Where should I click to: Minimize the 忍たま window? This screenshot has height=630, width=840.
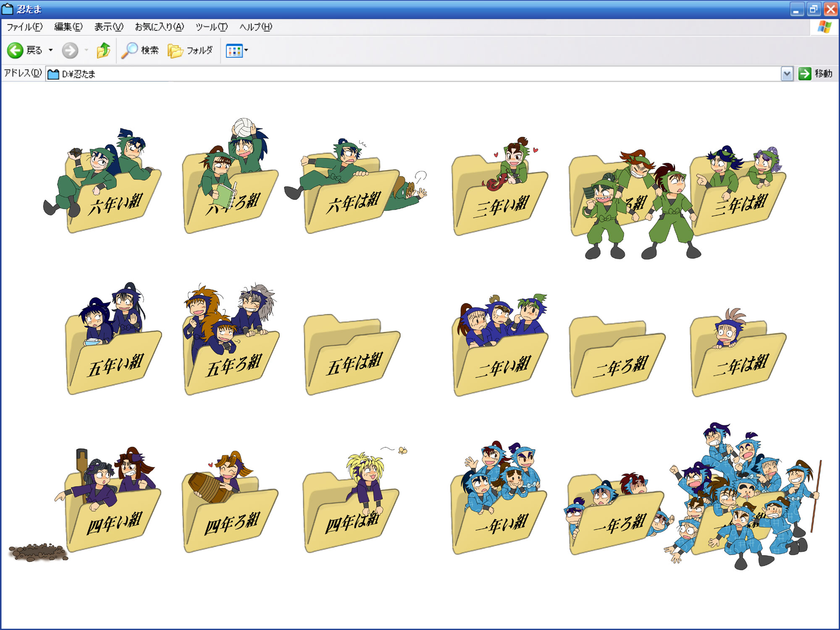point(796,9)
